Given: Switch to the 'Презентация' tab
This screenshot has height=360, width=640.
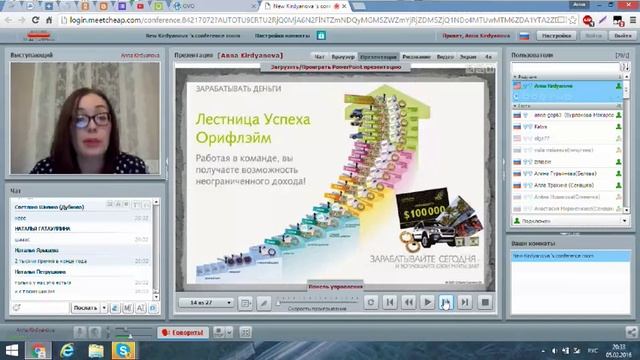Looking at the screenshot, I should coord(378,57).
